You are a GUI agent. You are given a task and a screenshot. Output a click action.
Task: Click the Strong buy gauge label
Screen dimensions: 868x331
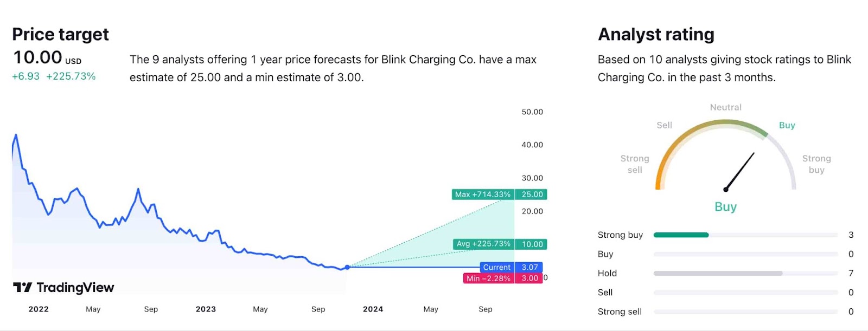point(816,164)
